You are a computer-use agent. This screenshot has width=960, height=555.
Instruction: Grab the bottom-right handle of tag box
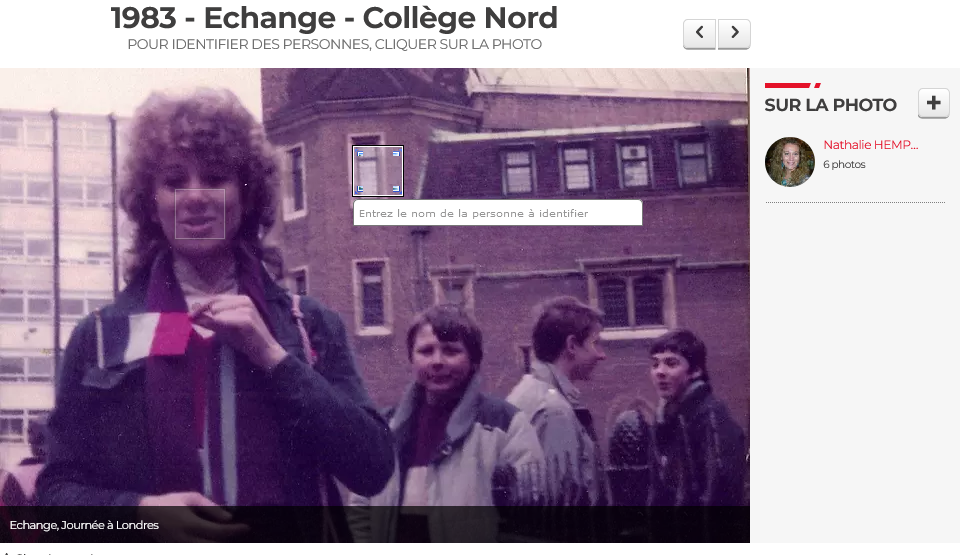396,189
